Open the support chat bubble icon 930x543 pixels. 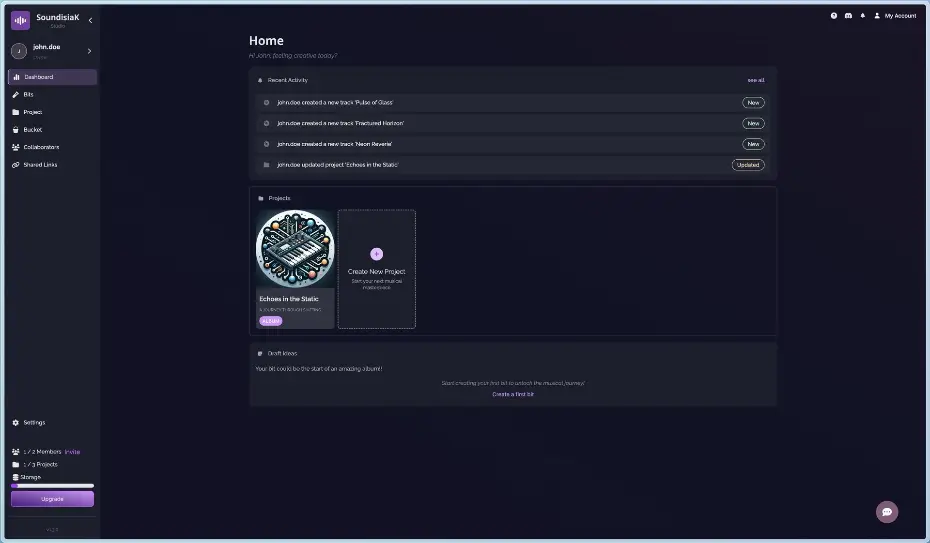[x=886, y=512]
